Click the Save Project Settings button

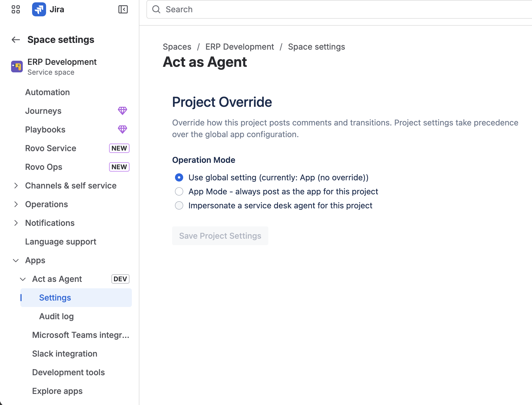220,236
